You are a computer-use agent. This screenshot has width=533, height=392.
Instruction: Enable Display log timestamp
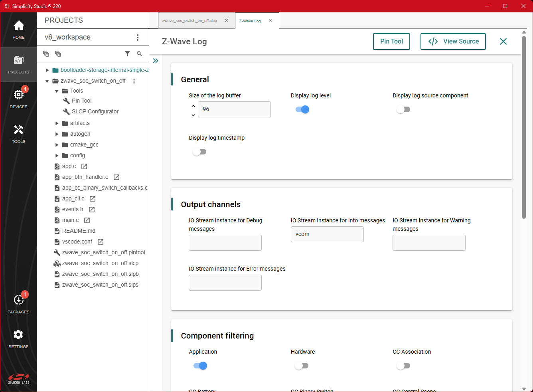click(199, 152)
